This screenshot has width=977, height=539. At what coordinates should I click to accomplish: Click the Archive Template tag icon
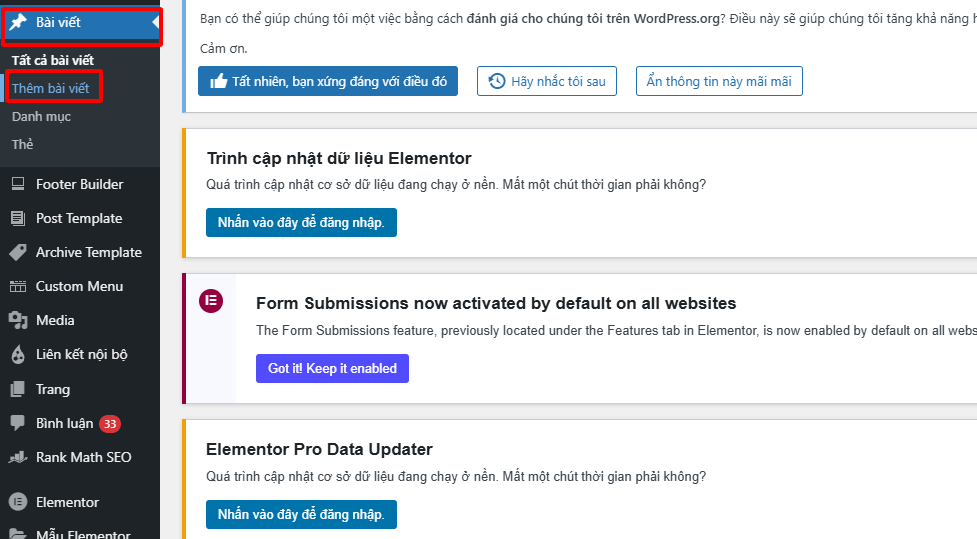pyautogui.click(x=18, y=252)
